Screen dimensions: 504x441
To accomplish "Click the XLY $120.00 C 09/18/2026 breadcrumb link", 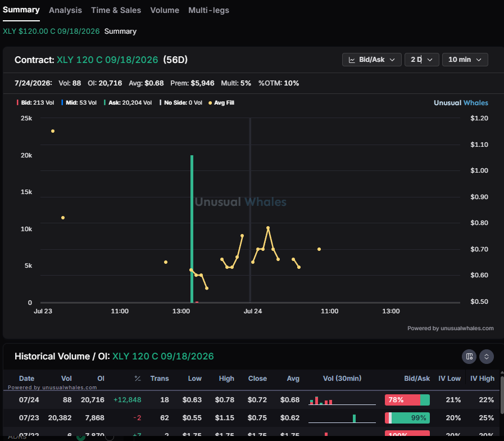I will coord(51,31).
